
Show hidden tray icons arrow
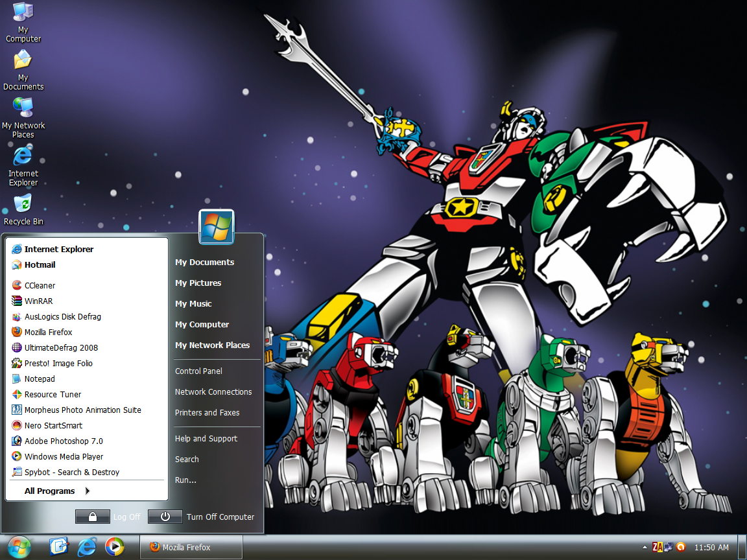[645, 547]
